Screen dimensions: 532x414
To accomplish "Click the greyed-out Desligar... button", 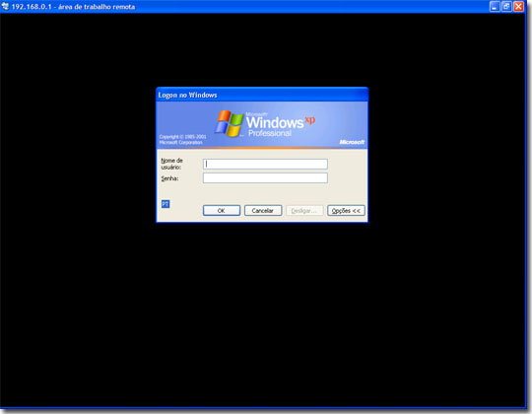I will 304,210.
